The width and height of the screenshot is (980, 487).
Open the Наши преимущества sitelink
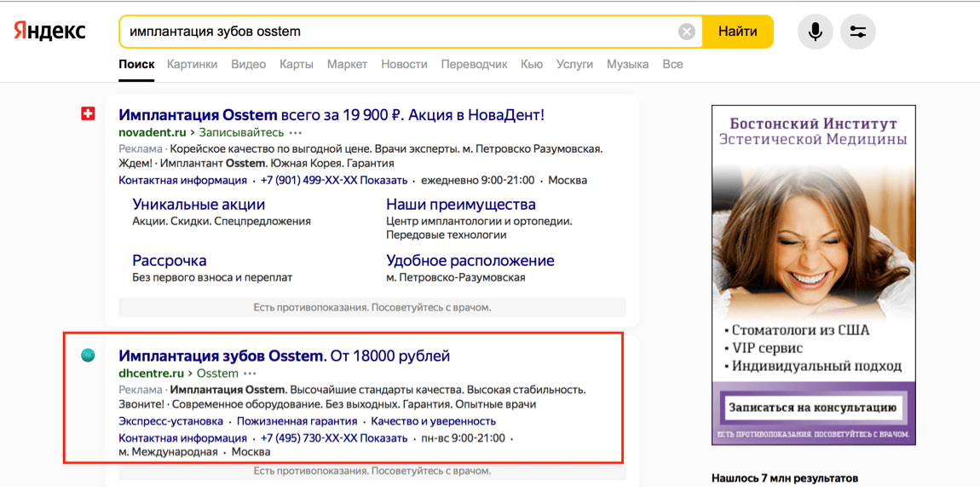[x=461, y=205]
